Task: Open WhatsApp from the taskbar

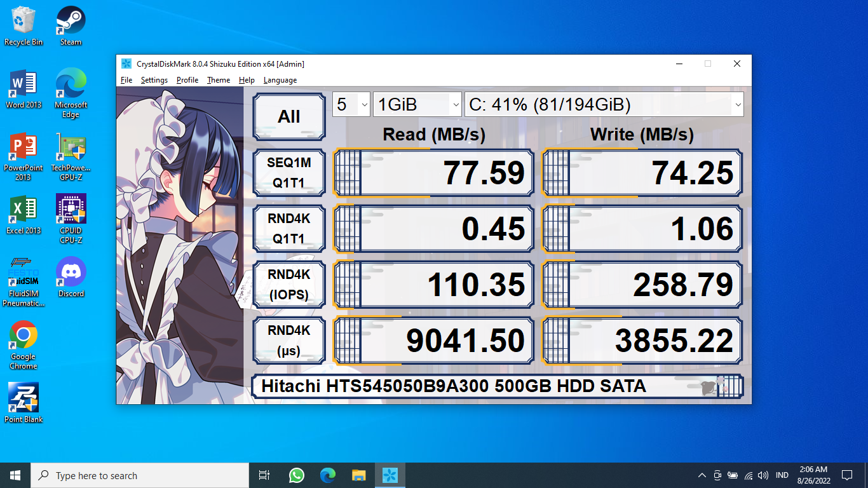Action: [296, 475]
